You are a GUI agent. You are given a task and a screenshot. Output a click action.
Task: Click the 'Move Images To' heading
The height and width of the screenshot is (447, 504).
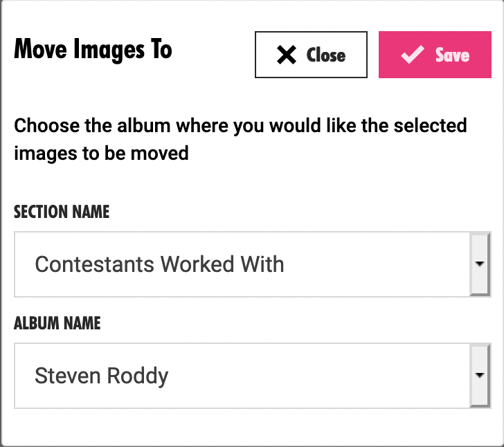93,50
